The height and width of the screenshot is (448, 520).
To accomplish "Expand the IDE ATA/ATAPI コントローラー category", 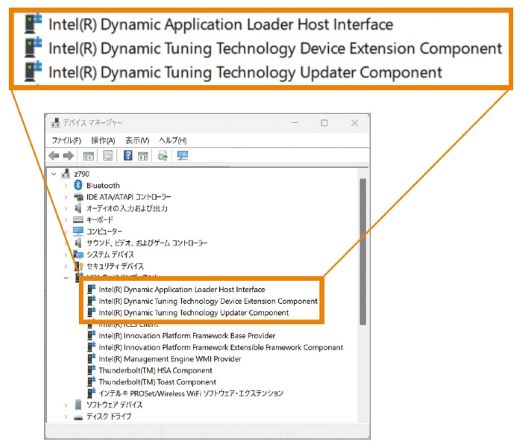I will click(66, 197).
